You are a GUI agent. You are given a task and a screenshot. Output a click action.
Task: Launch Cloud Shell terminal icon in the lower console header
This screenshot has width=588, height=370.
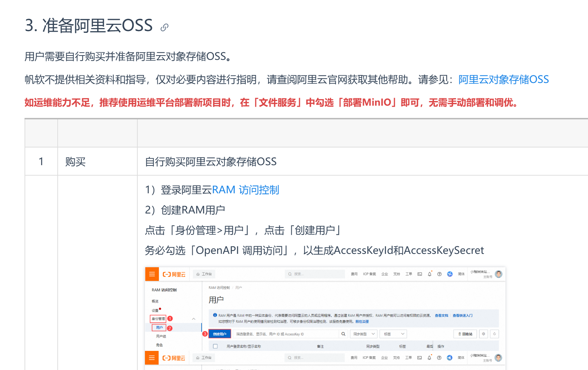coord(419,358)
